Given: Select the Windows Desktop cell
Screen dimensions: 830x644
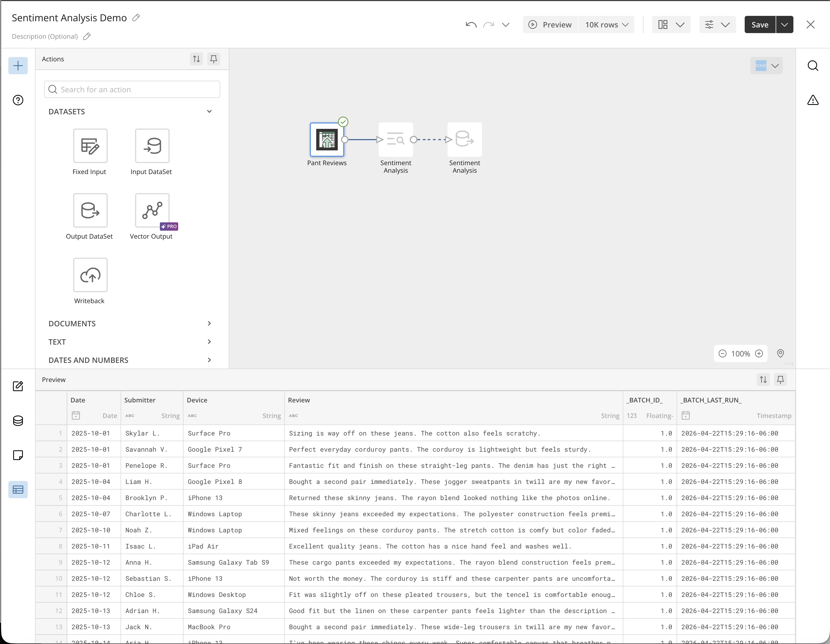Looking at the screenshot, I should [234, 595].
